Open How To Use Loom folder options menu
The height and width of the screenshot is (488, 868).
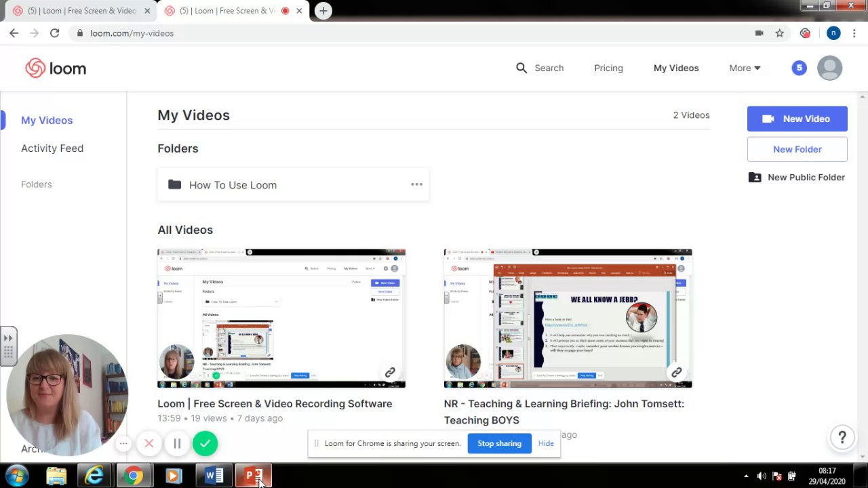(x=416, y=184)
